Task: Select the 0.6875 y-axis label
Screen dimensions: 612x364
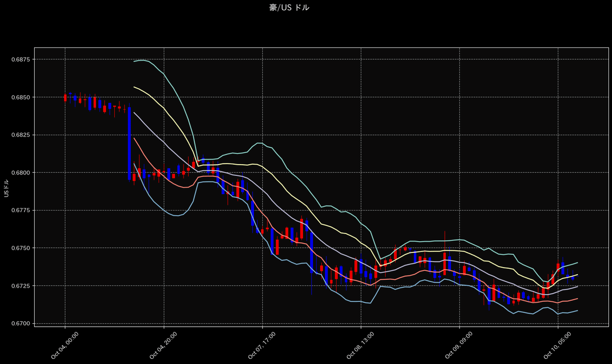Action: tap(22, 60)
